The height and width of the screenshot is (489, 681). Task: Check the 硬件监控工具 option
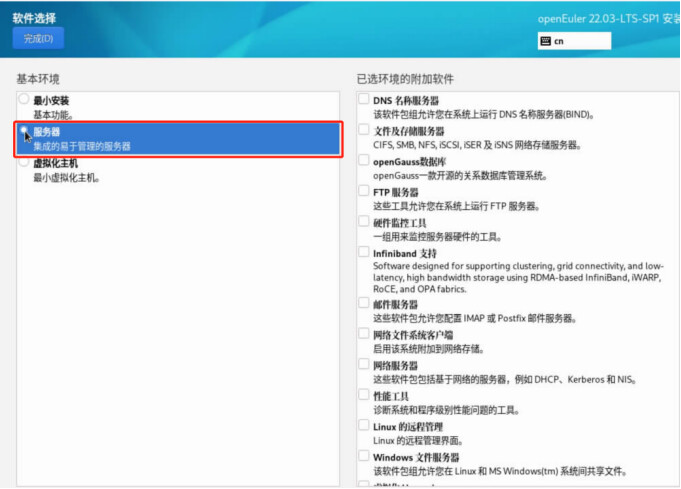(x=364, y=223)
